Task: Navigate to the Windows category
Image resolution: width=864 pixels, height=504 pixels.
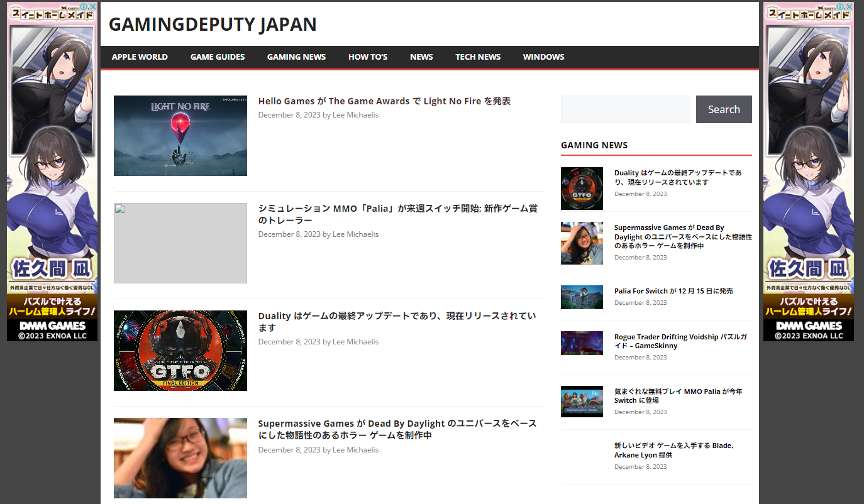Action: (x=543, y=57)
